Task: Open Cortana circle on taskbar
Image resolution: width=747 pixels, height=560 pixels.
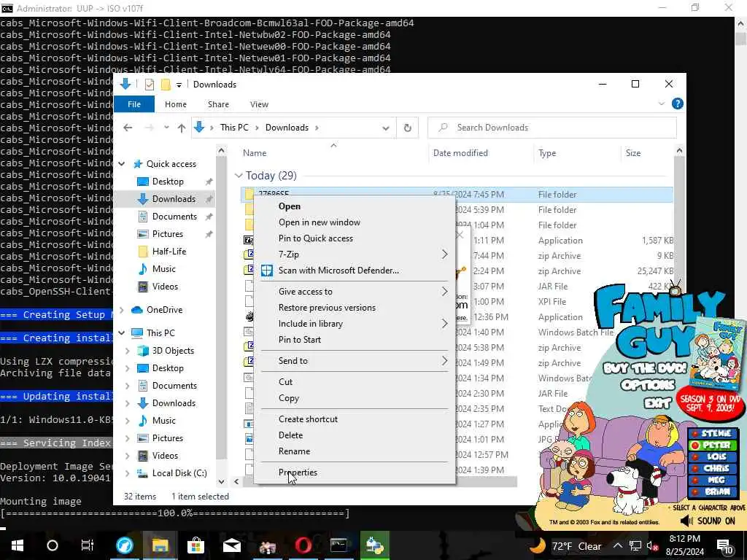Action: click(x=53, y=545)
